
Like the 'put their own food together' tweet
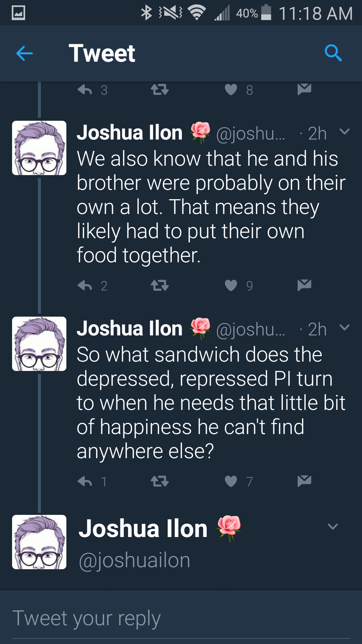231,286
